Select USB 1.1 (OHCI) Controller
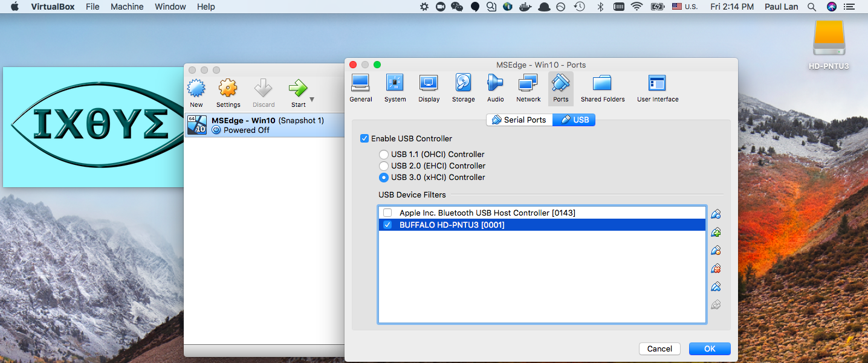The height and width of the screenshot is (363, 868). tap(383, 154)
